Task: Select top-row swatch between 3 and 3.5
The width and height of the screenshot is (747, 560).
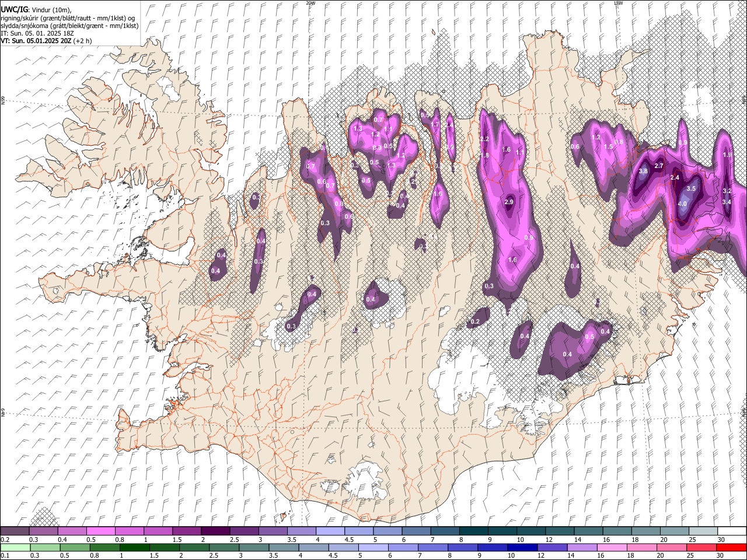Action: pos(273,531)
